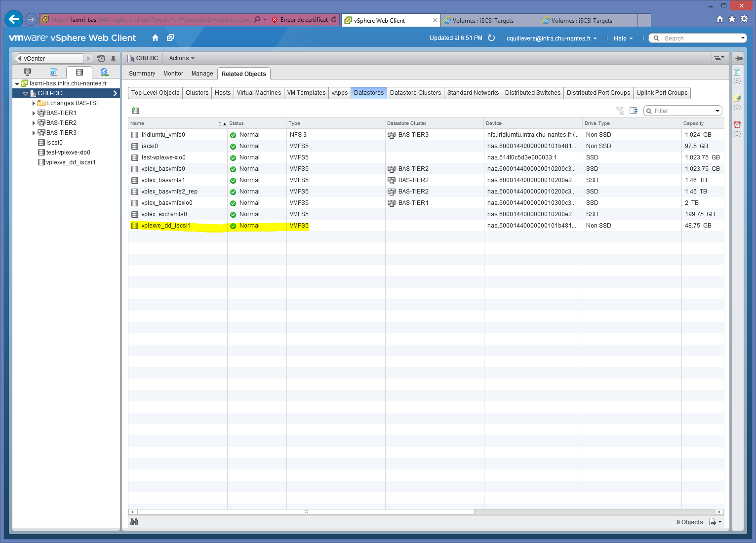
Task: Refresh the vSphere client data
Action: (491, 38)
